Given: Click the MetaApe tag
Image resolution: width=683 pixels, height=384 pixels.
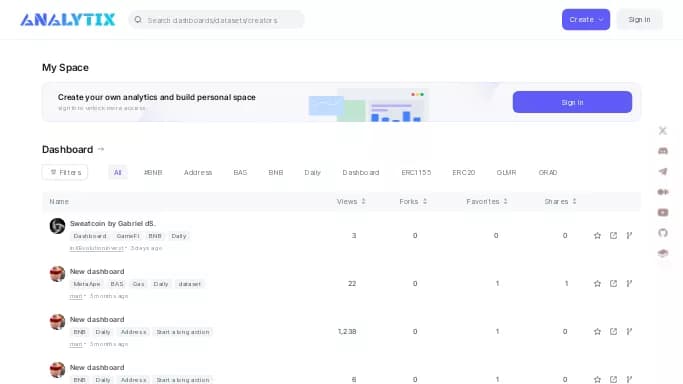Looking at the screenshot, I should click(87, 284).
